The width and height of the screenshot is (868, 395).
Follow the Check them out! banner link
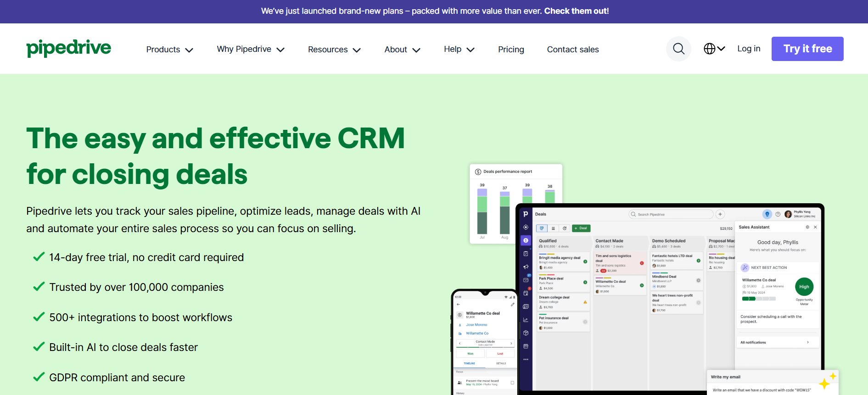pyautogui.click(x=577, y=11)
